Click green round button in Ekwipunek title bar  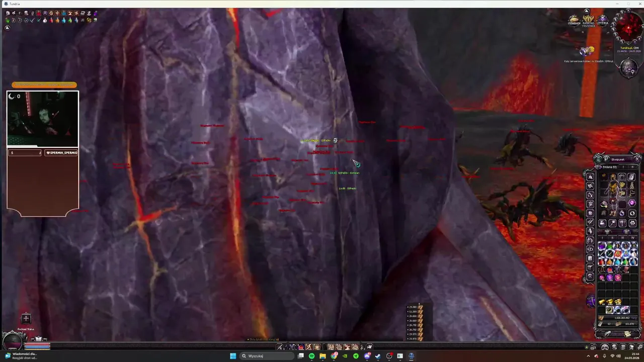coord(599,159)
